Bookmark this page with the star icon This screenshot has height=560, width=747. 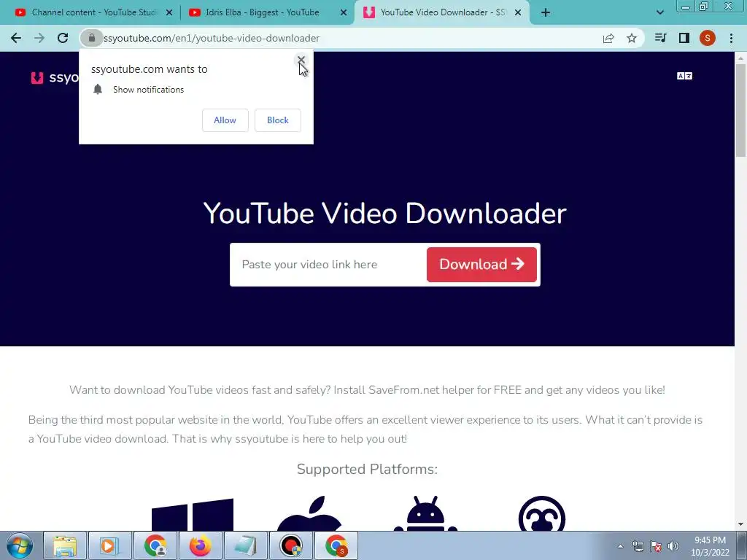click(632, 38)
